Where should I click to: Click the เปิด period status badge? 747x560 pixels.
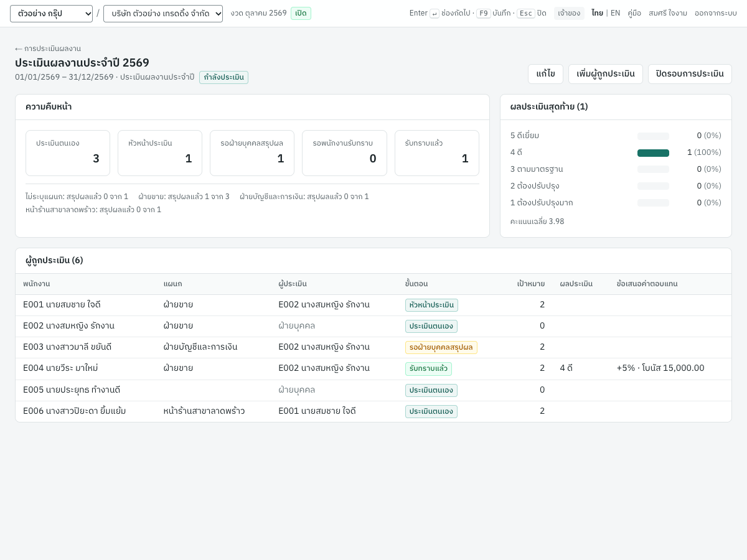(301, 14)
